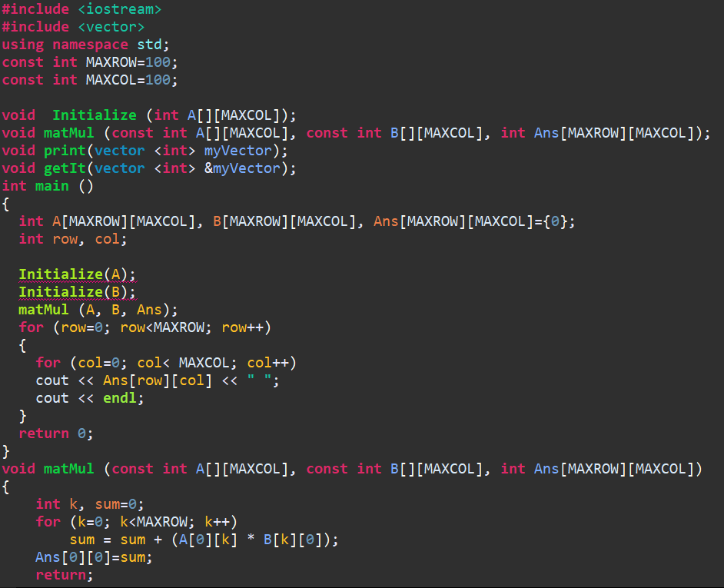Click the return 0 statement in main
This screenshot has height=588, width=724.
point(51,433)
